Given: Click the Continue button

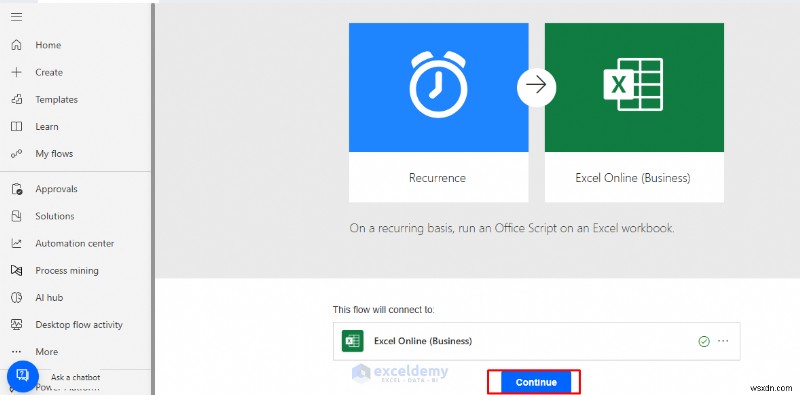Looking at the screenshot, I should point(536,382).
